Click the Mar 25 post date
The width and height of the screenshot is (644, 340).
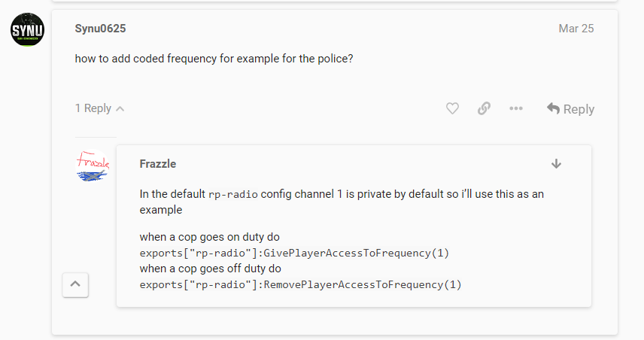click(576, 29)
